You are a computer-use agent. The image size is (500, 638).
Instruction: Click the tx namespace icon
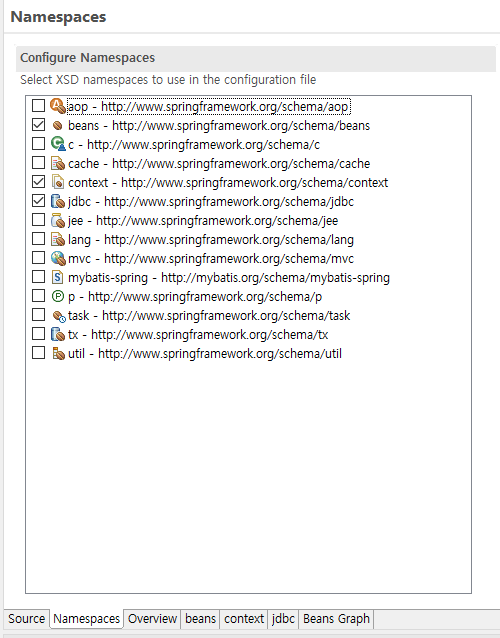pyautogui.click(x=58, y=334)
